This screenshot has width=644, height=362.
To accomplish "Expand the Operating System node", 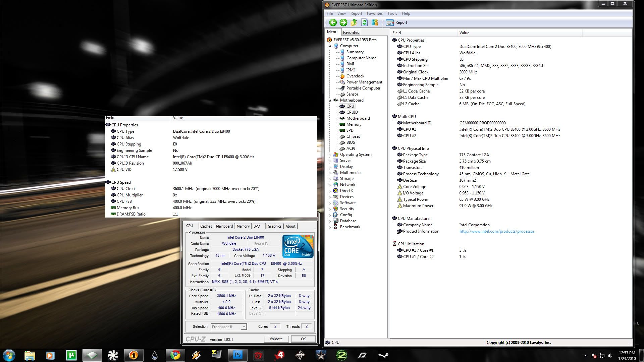I will 330,155.
